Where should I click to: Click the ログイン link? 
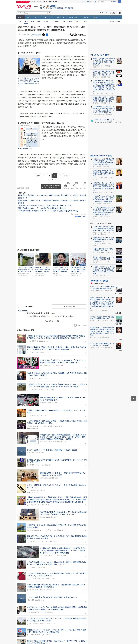click(x=42, y=8)
